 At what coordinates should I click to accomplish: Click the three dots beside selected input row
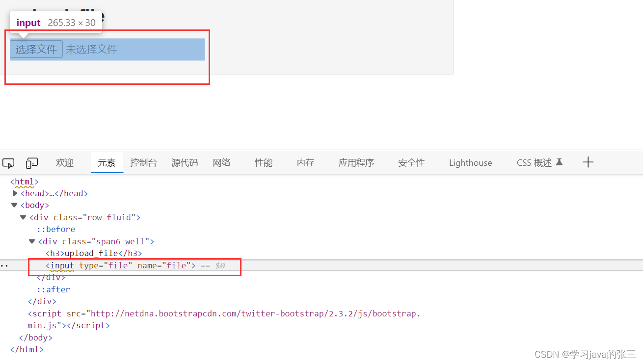4,265
